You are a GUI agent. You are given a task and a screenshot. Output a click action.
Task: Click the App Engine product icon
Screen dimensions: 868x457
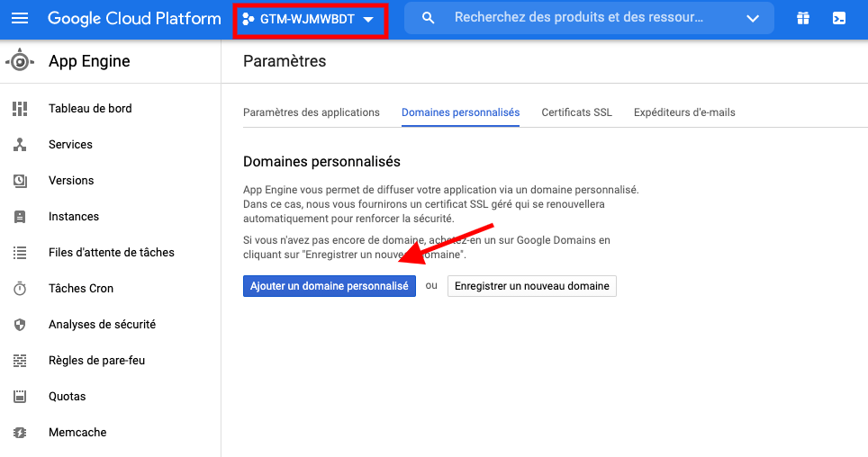pos(20,61)
